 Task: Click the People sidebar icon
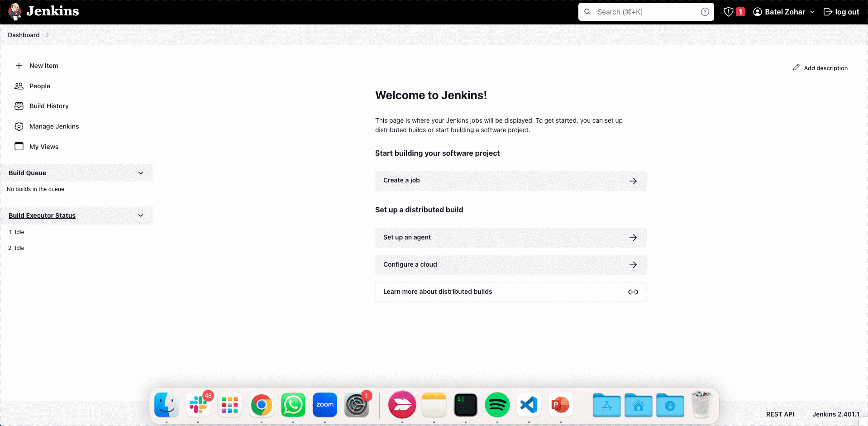tap(19, 86)
